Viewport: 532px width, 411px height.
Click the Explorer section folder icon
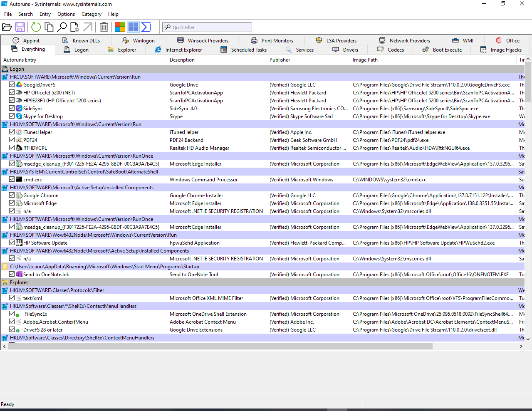click(5, 282)
